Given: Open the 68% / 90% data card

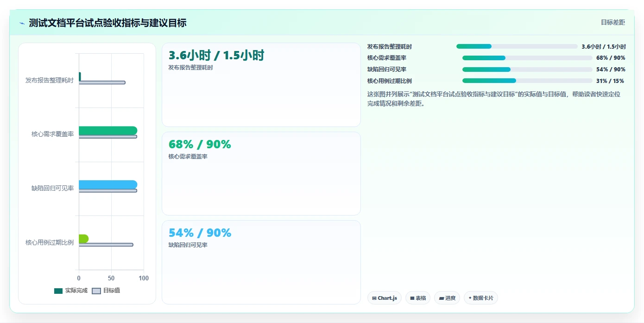Looking at the screenshot, I should click(261, 173).
